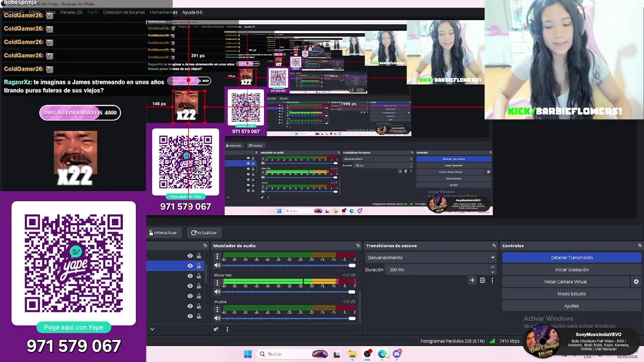Image resolution: width=644 pixels, height=362 pixels.
Task: Click Fotogramas Perdidos 226 (0.1%) status text
Action: (452, 341)
